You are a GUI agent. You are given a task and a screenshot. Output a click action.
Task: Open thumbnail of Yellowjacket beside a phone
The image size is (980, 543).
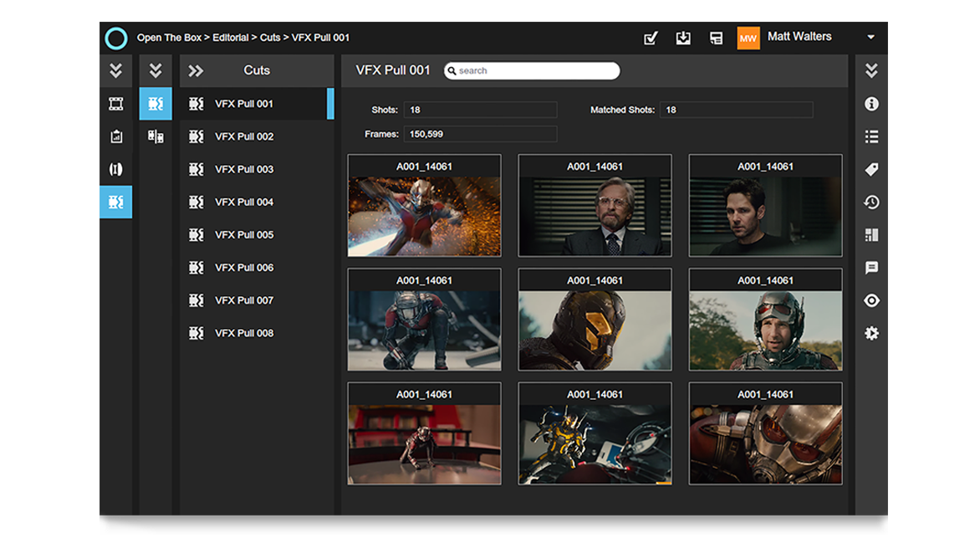(595, 433)
